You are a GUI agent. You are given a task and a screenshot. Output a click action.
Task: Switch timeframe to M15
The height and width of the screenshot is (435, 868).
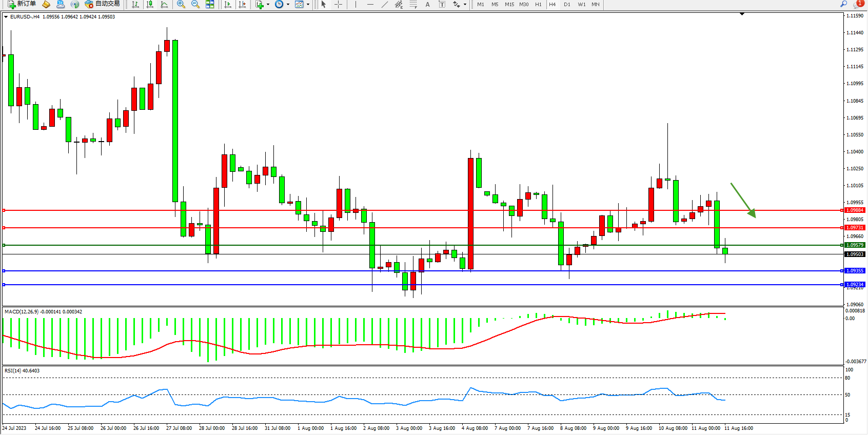(509, 5)
